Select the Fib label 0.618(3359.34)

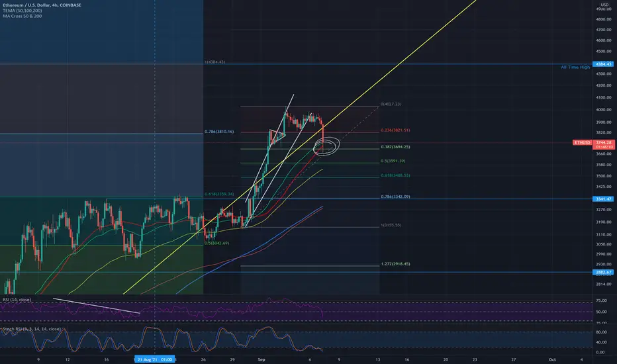click(x=218, y=194)
